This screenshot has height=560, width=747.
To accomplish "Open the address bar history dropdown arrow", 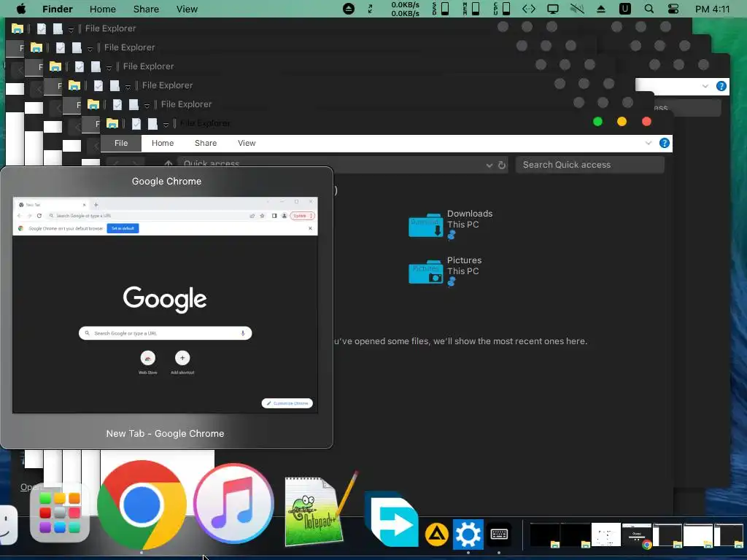I will [489, 166].
